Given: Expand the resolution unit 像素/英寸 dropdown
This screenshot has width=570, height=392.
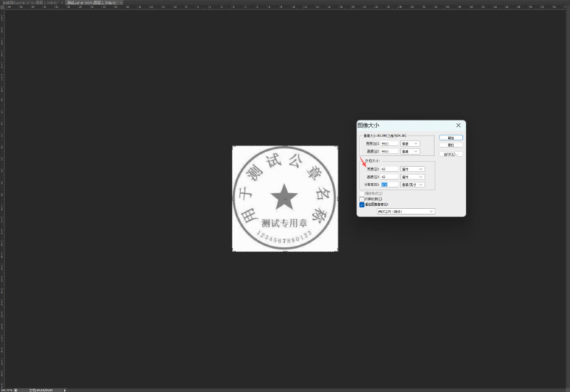Looking at the screenshot, I should [x=413, y=185].
